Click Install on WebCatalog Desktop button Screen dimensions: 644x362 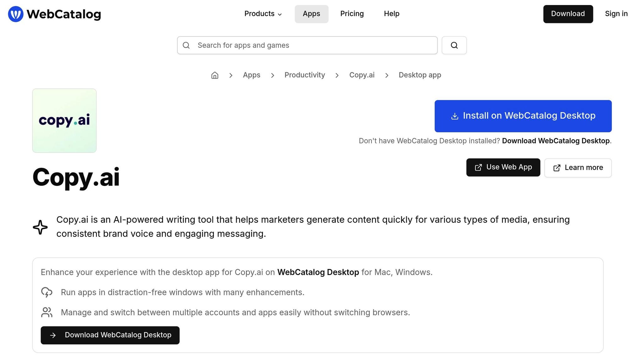pos(523,116)
